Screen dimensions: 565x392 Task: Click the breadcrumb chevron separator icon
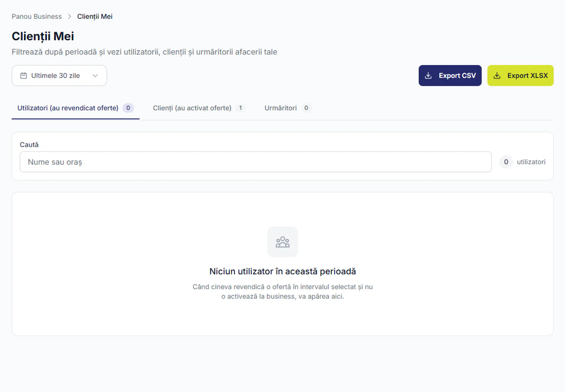(x=69, y=16)
